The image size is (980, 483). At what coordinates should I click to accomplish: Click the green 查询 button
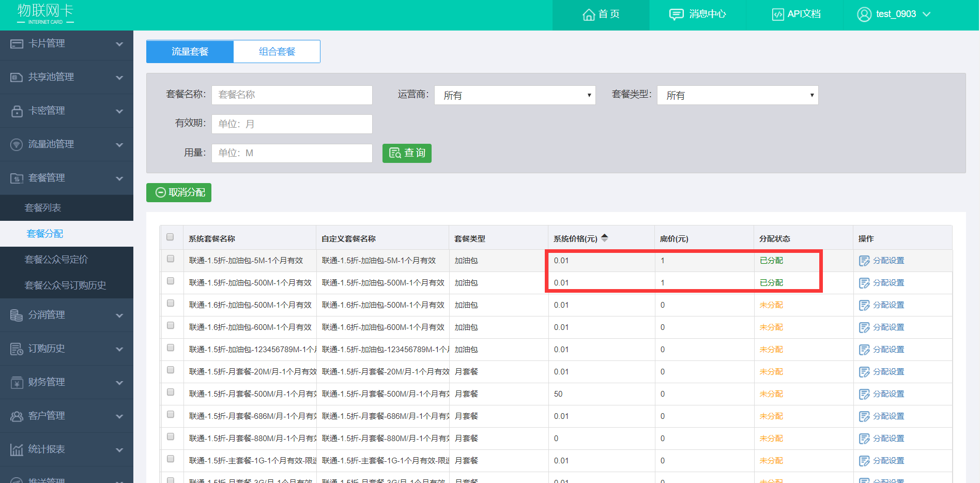click(x=407, y=153)
